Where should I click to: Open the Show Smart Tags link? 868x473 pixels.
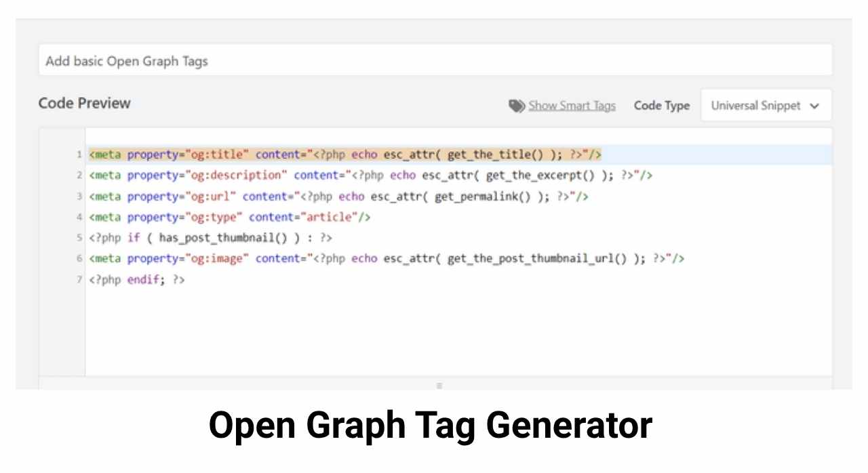(x=572, y=105)
